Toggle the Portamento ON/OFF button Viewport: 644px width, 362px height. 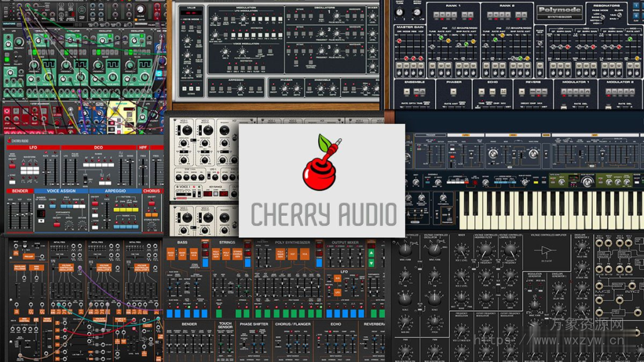point(55,224)
